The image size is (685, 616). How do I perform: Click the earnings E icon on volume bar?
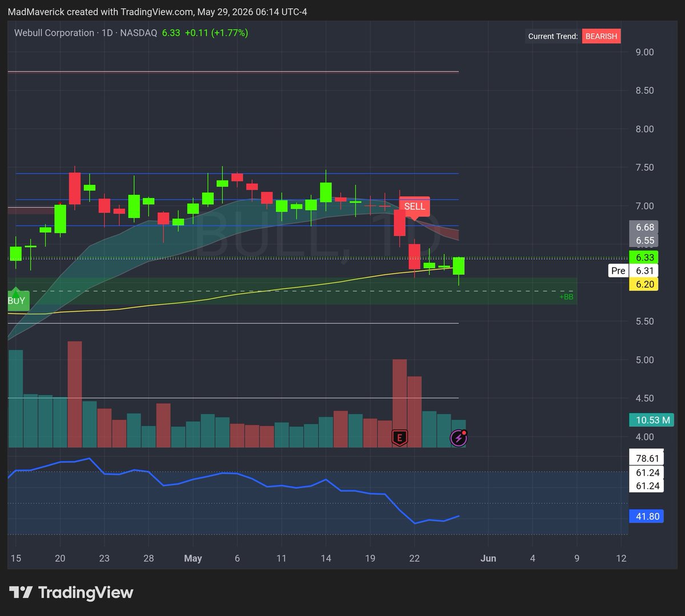coord(400,437)
